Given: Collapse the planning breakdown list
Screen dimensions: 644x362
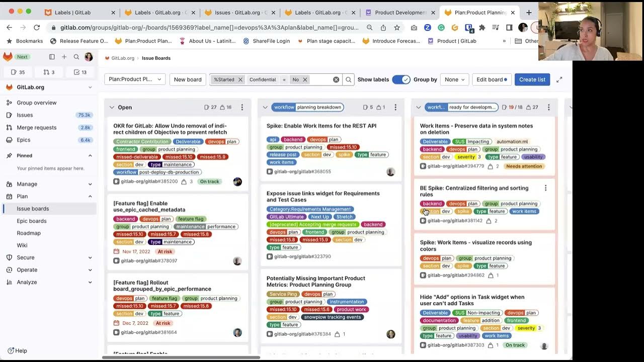Looking at the screenshot, I should click(x=265, y=107).
